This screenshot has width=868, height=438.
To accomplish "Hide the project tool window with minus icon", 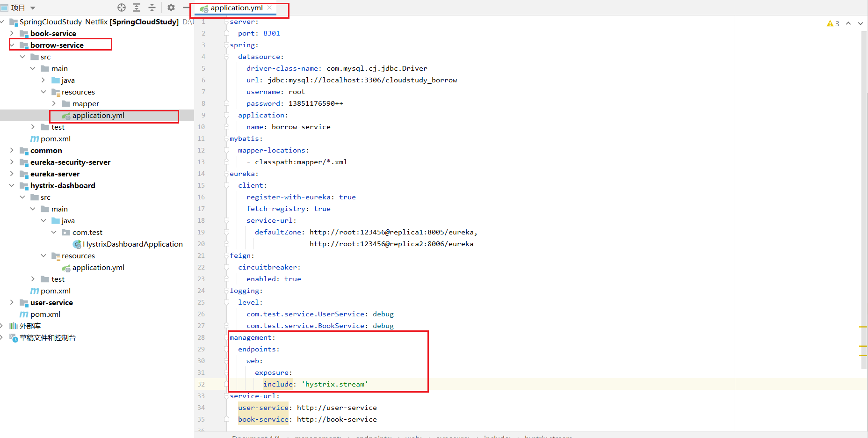I will tap(186, 7).
